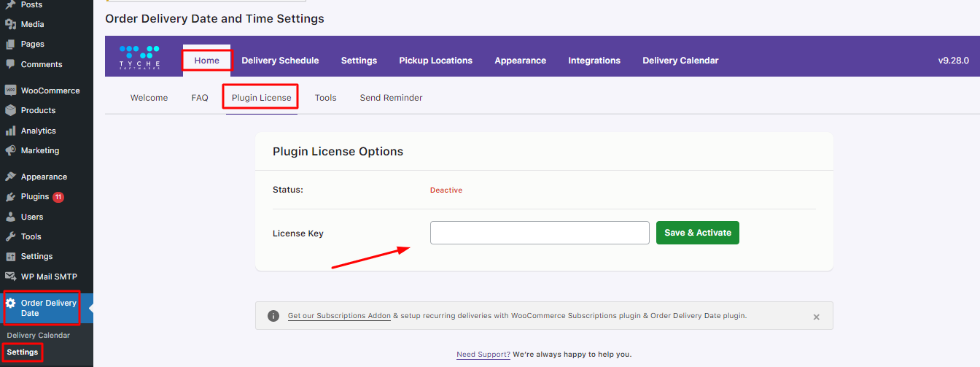Click the License Key label
Screen dimensions: 980x367
(x=298, y=233)
